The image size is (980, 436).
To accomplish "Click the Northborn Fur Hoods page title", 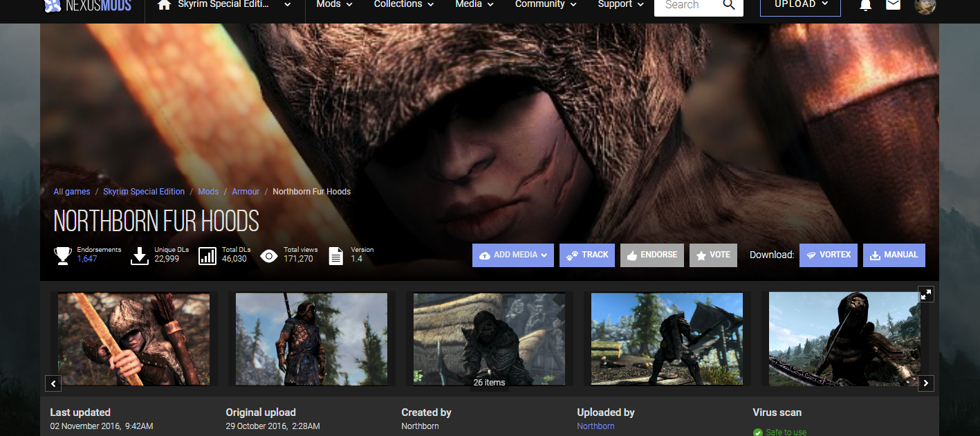I will (156, 221).
